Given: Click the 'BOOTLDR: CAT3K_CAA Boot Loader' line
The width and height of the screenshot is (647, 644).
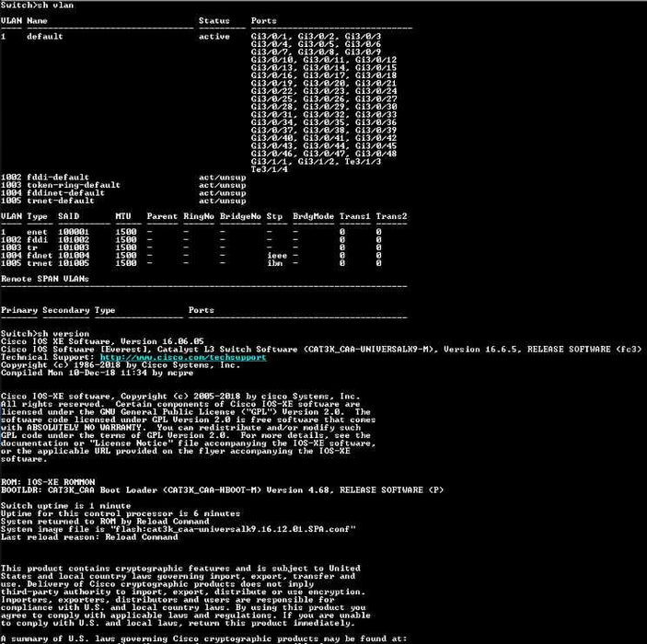Looking at the screenshot, I should click(x=222, y=489).
